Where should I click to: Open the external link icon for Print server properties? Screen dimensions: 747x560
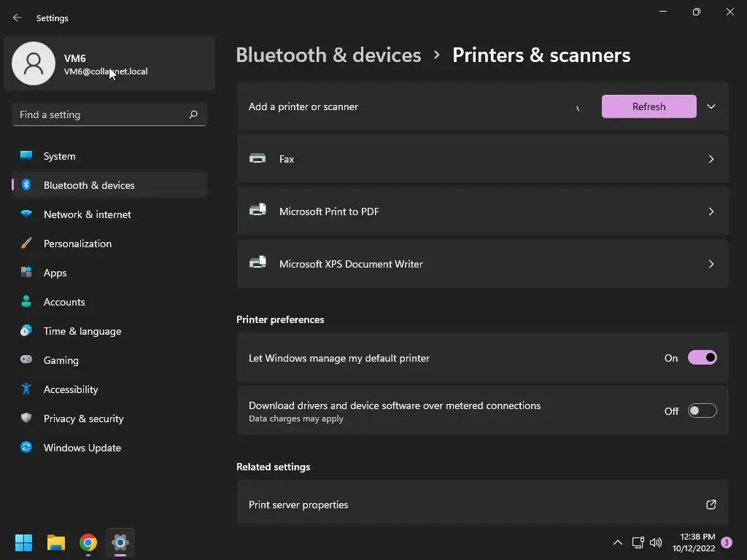click(x=711, y=505)
